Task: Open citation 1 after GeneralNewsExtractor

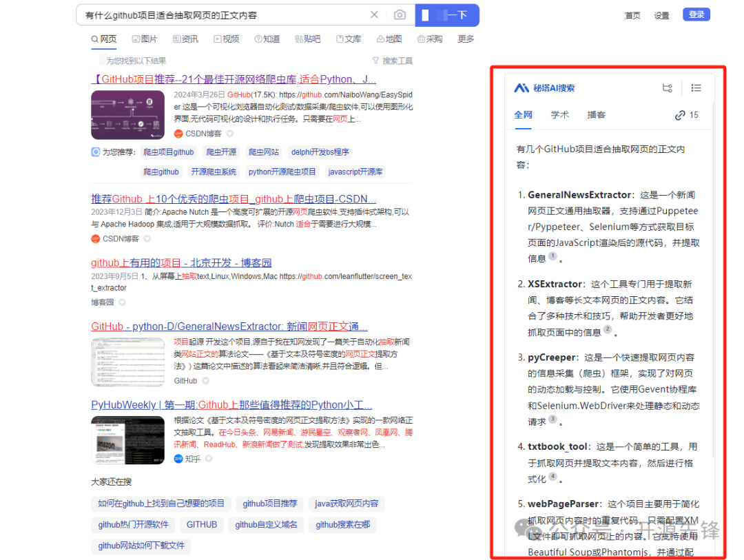Action: click(552, 256)
